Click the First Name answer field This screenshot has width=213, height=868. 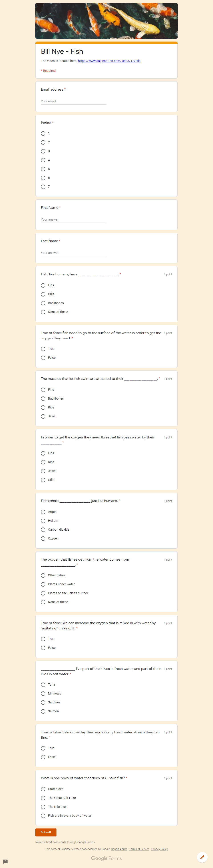point(73,219)
